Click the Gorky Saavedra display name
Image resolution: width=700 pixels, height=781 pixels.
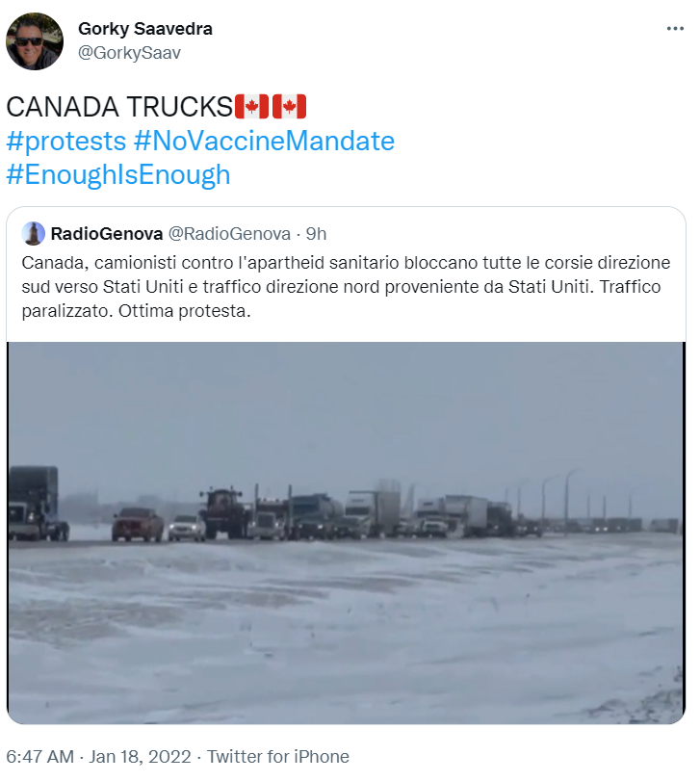click(144, 29)
